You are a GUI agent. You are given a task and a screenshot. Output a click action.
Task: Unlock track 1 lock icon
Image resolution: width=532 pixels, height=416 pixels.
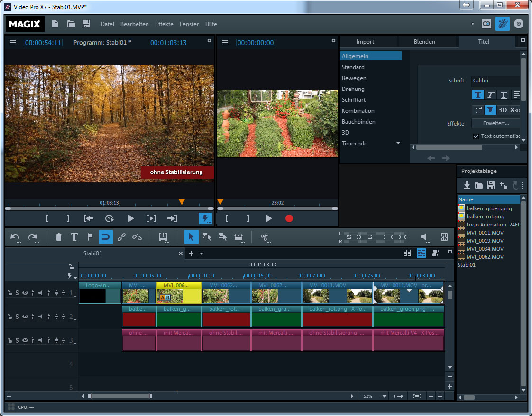9,293
